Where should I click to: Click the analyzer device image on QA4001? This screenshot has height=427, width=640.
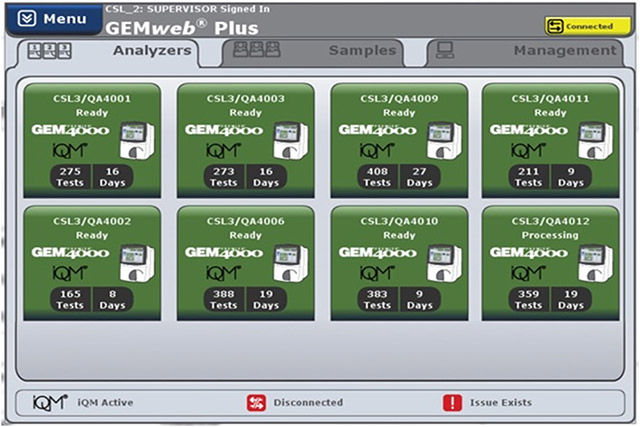[137, 140]
